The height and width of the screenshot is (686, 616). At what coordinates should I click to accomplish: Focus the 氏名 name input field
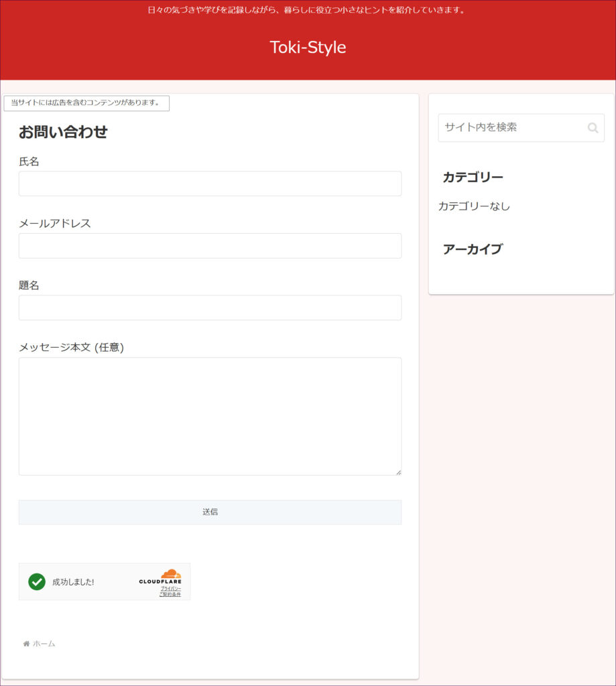[210, 184]
